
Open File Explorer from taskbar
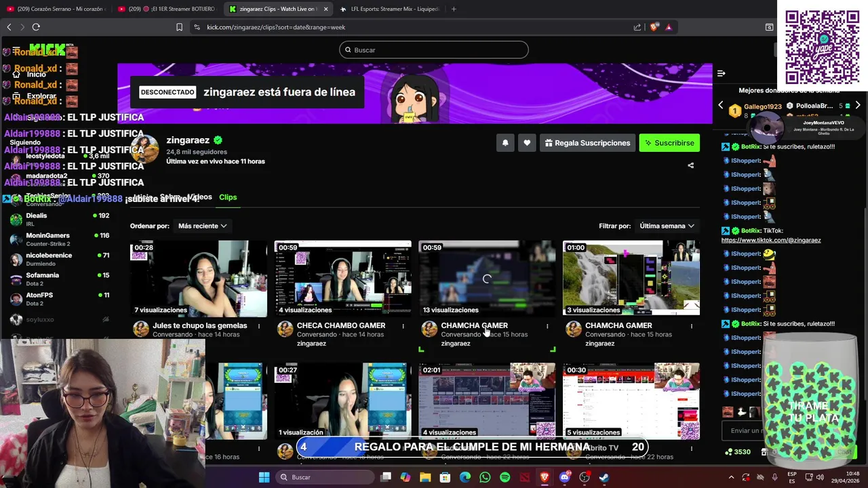tap(425, 477)
